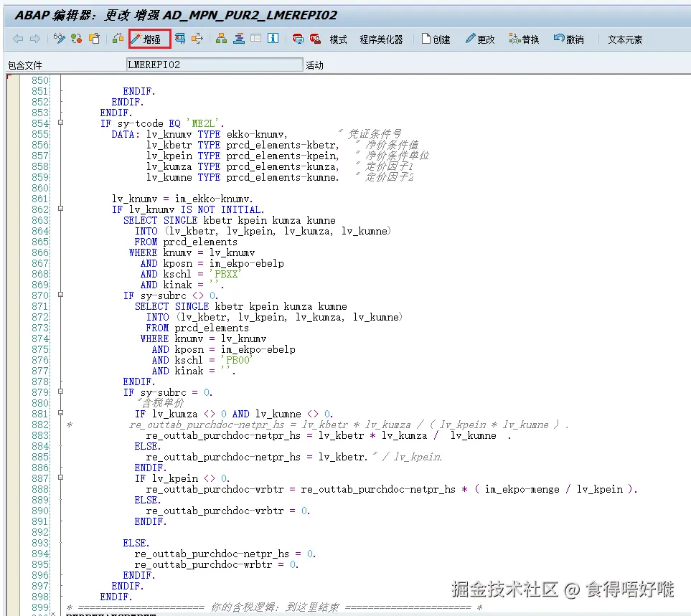Click the 'ME2L' string on line 854
The width and height of the screenshot is (691, 616).
click(x=203, y=123)
